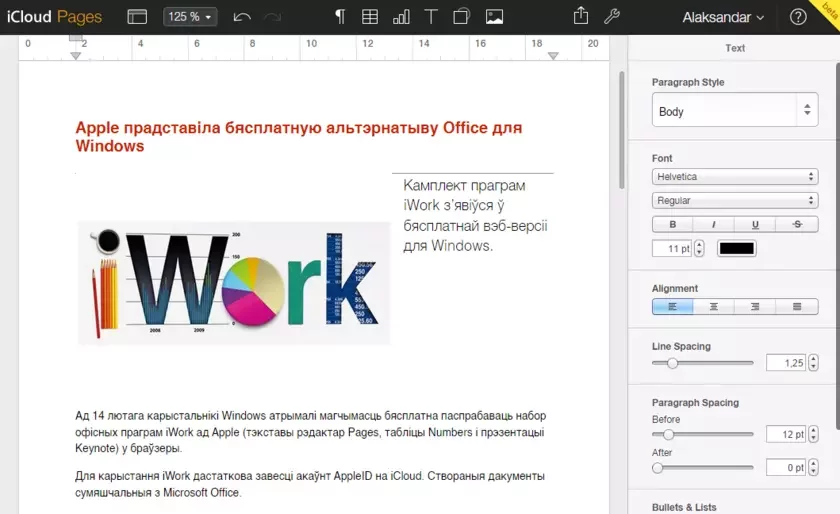Expand the Body paragraph style dropdown

[735, 111]
